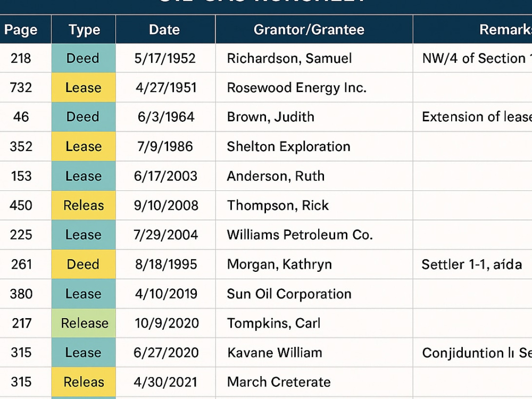This screenshot has height=399, width=532.
Task: Select the Remarks column header
Action: point(472,29)
